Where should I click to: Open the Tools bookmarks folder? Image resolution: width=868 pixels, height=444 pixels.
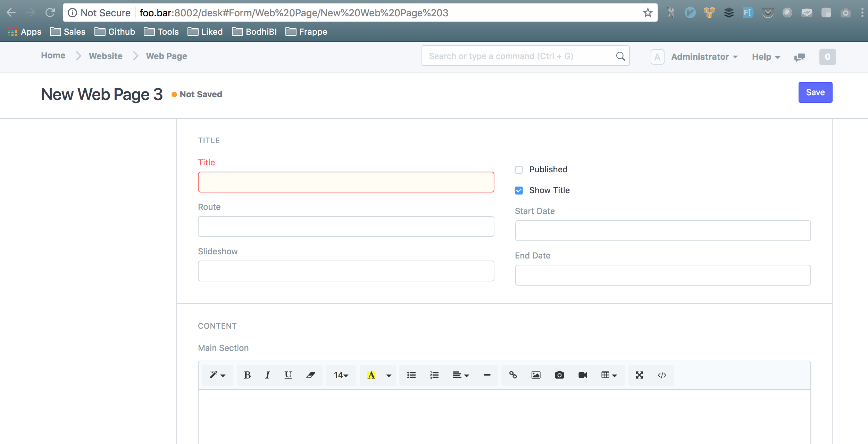pyautogui.click(x=161, y=32)
